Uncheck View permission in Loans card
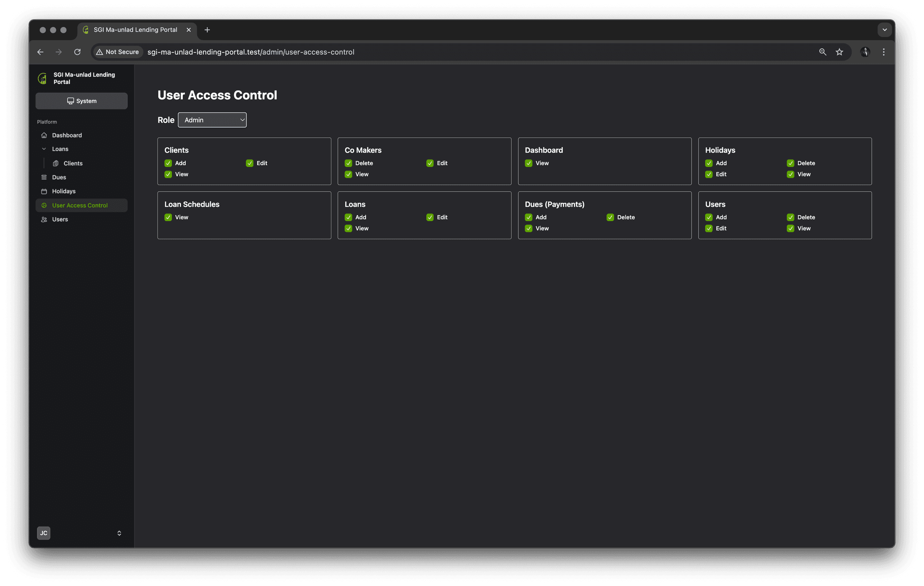Viewport: 924px width, 586px height. coord(348,228)
